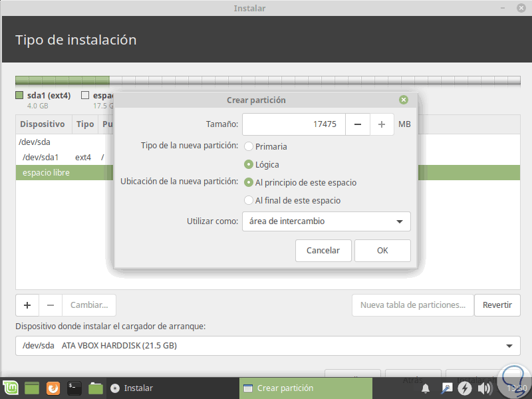This screenshot has height=399, width=532.
Task: Open the Linux Mint menu
Action: [9, 386]
